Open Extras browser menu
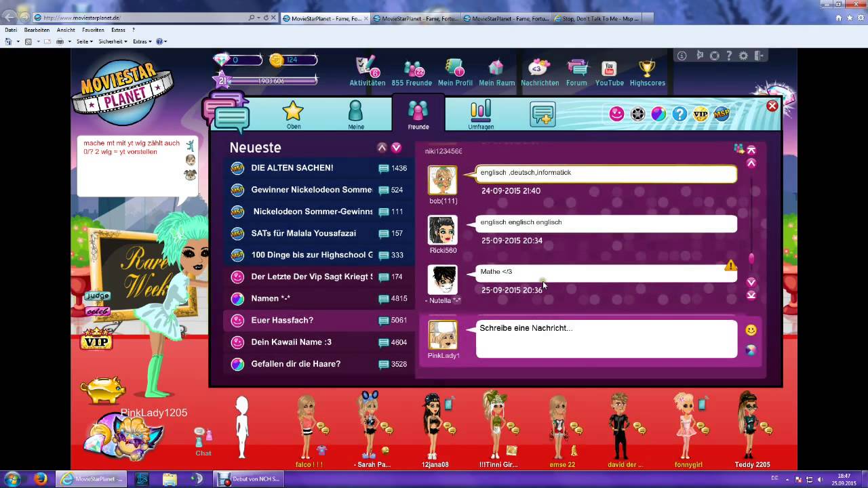The height and width of the screenshot is (488, 868). (119, 30)
